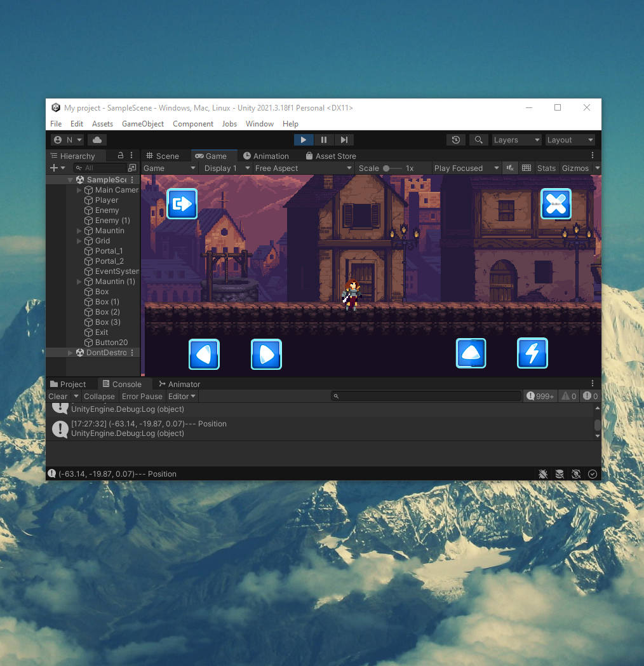Screen dimensions: 644x666
Task: Pause the game with the Pause button
Action: (324, 140)
